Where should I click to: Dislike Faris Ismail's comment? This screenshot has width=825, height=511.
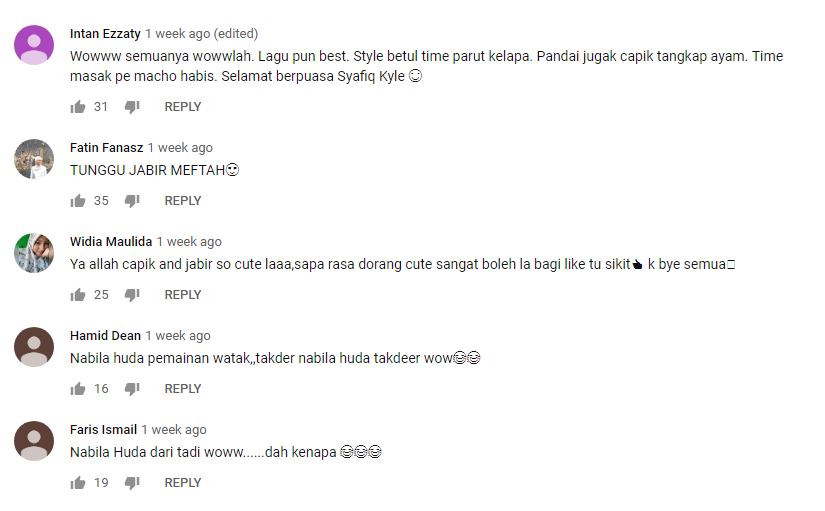pos(132,483)
